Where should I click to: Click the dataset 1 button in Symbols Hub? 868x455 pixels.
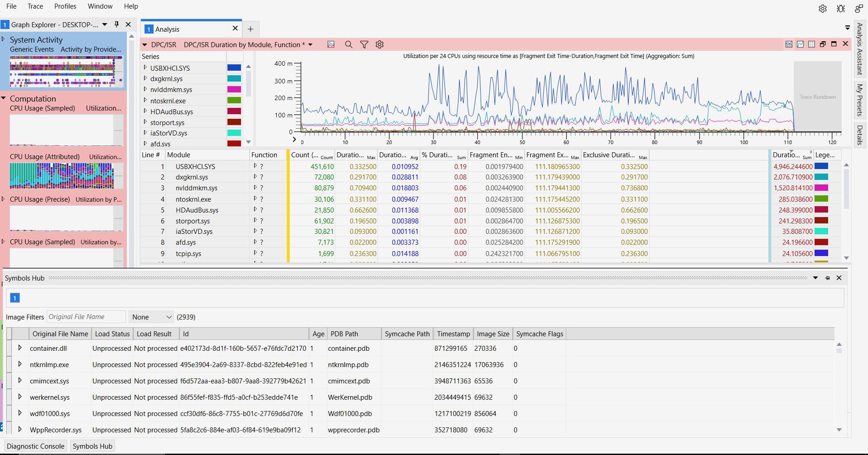(15, 298)
